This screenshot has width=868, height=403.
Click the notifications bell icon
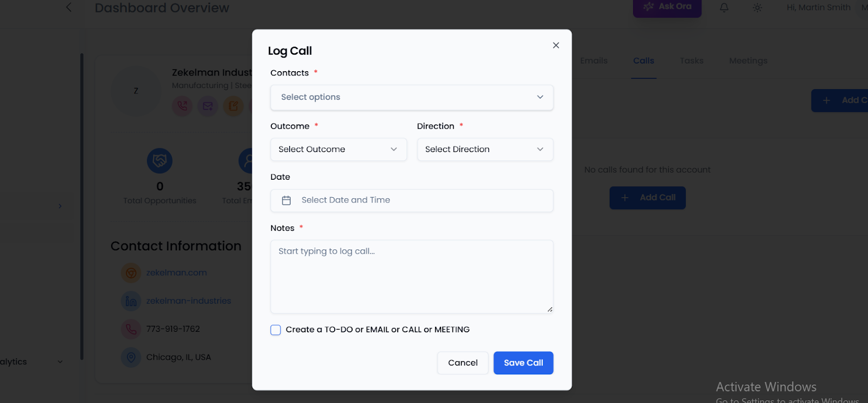click(x=724, y=8)
